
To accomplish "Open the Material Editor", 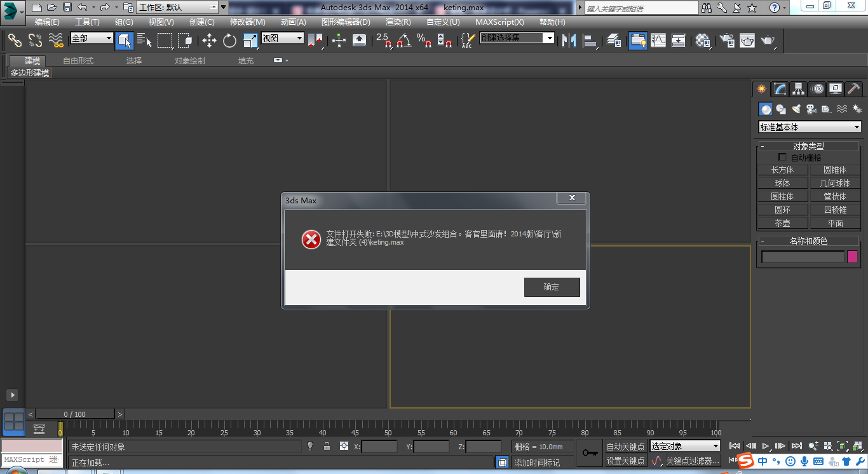I will click(702, 41).
